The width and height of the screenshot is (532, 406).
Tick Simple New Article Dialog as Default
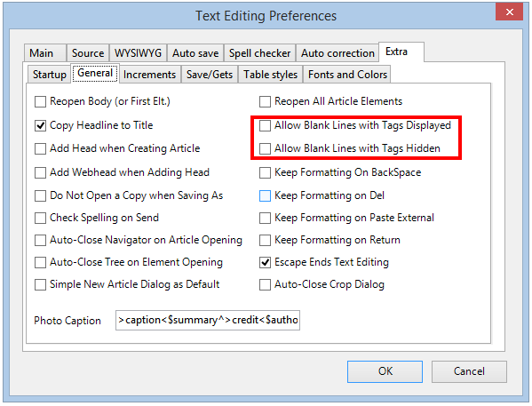[x=40, y=284]
